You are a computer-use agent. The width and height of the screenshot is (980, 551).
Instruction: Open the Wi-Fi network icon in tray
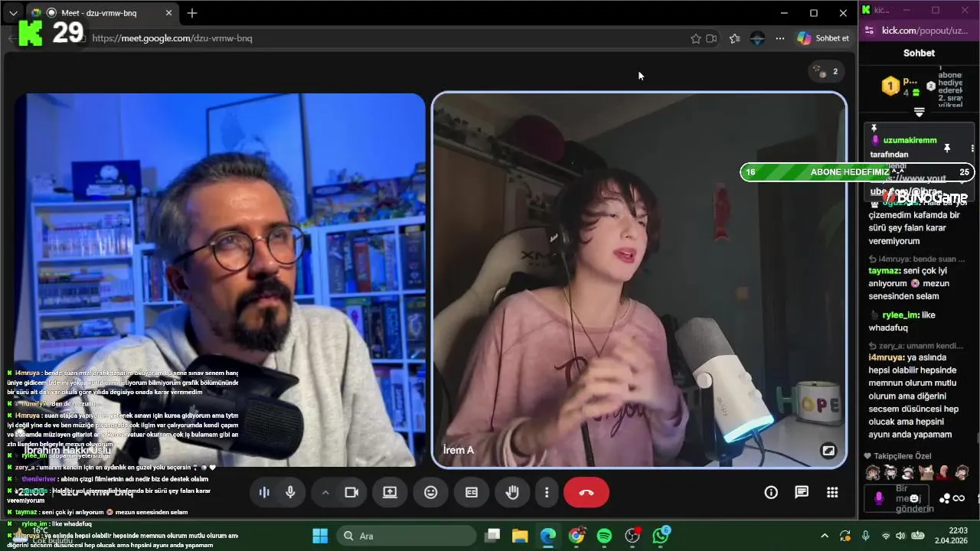point(885,536)
